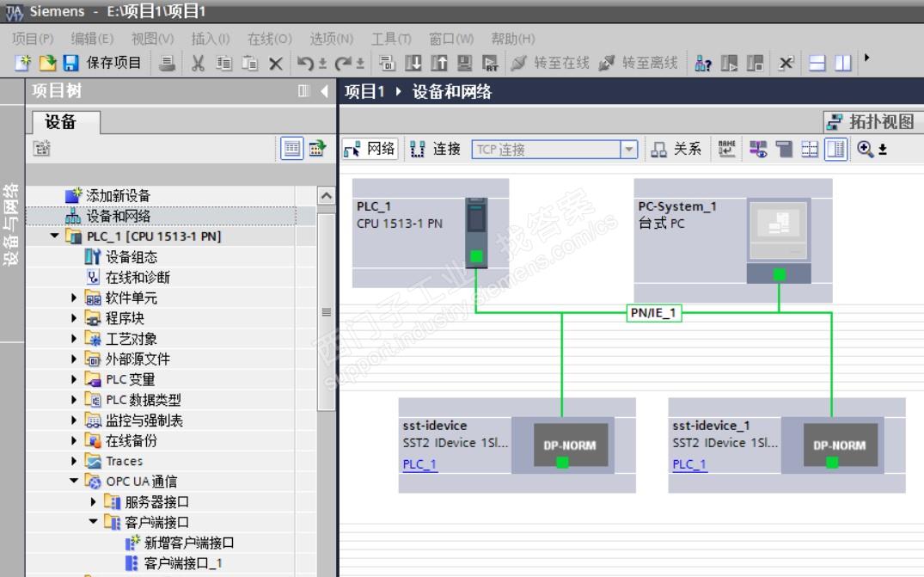Expand the 工艺对象 folder
Image resolution: width=924 pixels, height=577 pixels.
coord(74,339)
